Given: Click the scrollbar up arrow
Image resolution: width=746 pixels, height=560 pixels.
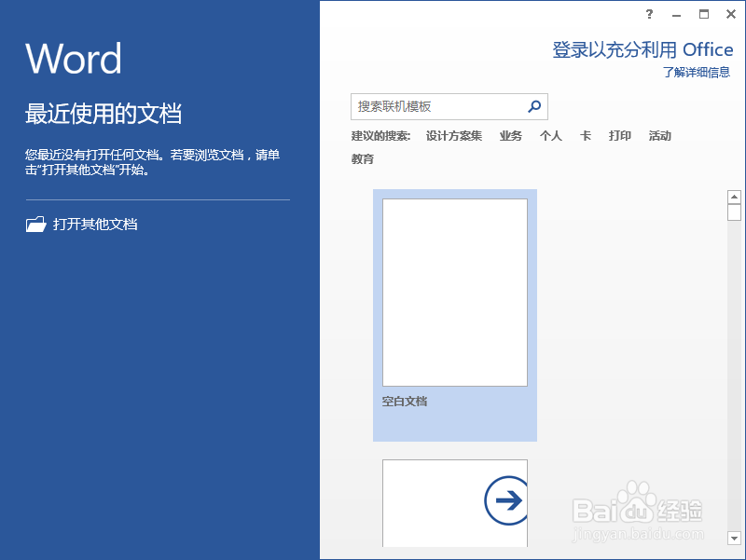Looking at the screenshot, I should coord(734,197).
